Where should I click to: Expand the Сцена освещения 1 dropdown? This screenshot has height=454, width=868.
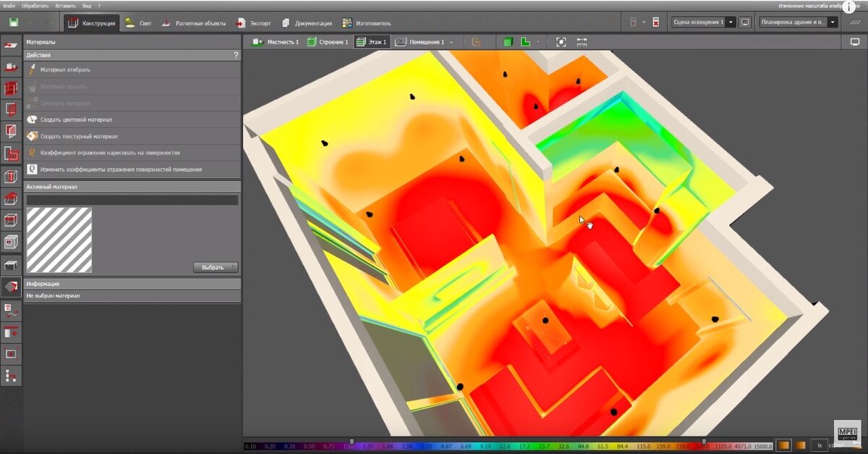[x=731, y=22]
